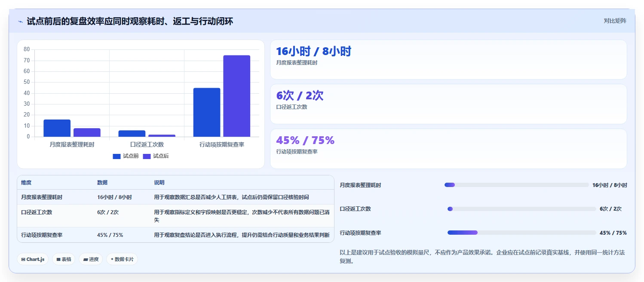Image resolution: width=644 pixels, height=282 pixels.
Task: Click the 试点后 bar for 月度报表整理耗时
Action: [87, 132]
